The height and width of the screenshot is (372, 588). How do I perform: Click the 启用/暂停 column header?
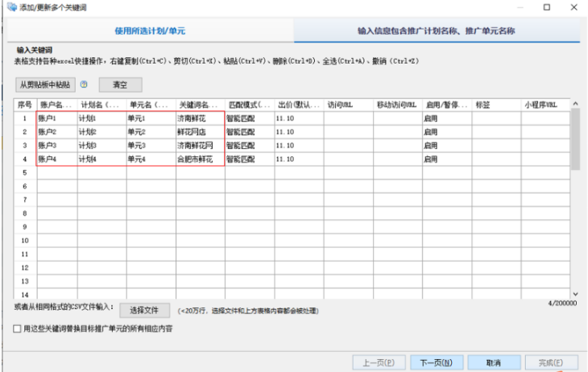447,105
